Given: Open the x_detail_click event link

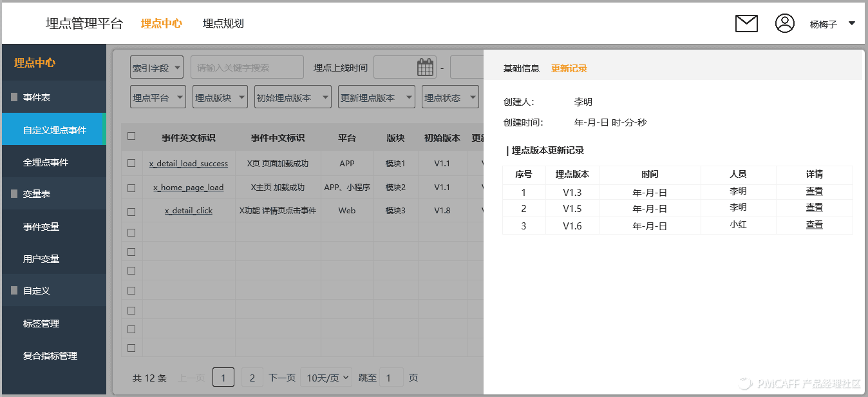Looking at the screenshot, I should coord(189,211).
